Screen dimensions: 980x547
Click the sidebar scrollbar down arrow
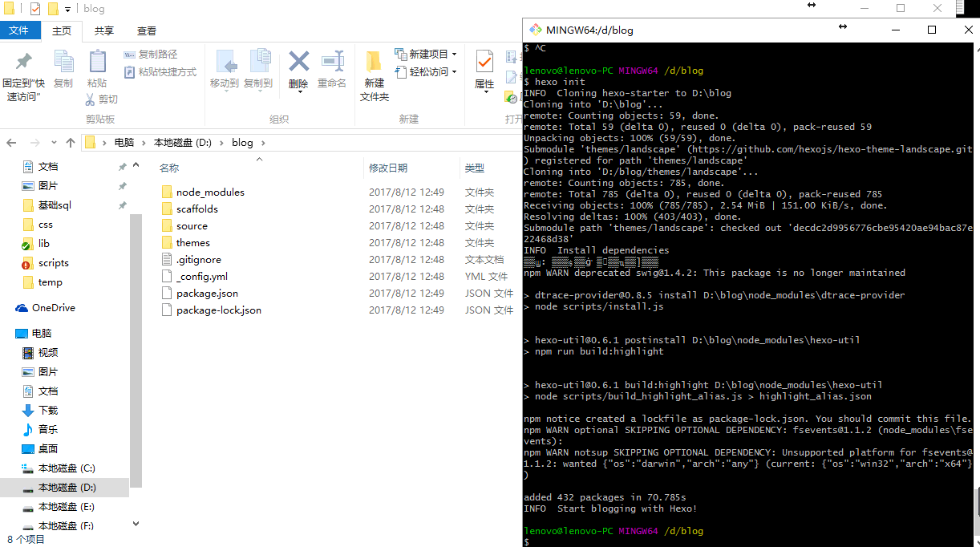click(136, 524)
